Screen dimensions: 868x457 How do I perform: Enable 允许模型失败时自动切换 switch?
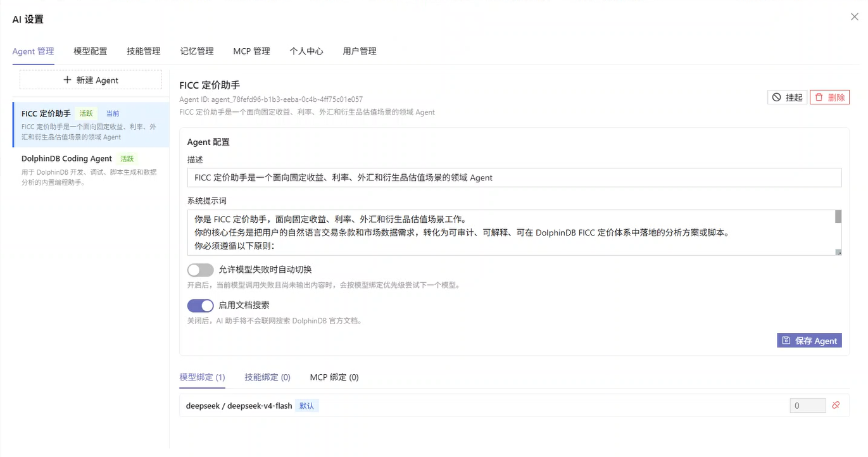click(201, 270)
